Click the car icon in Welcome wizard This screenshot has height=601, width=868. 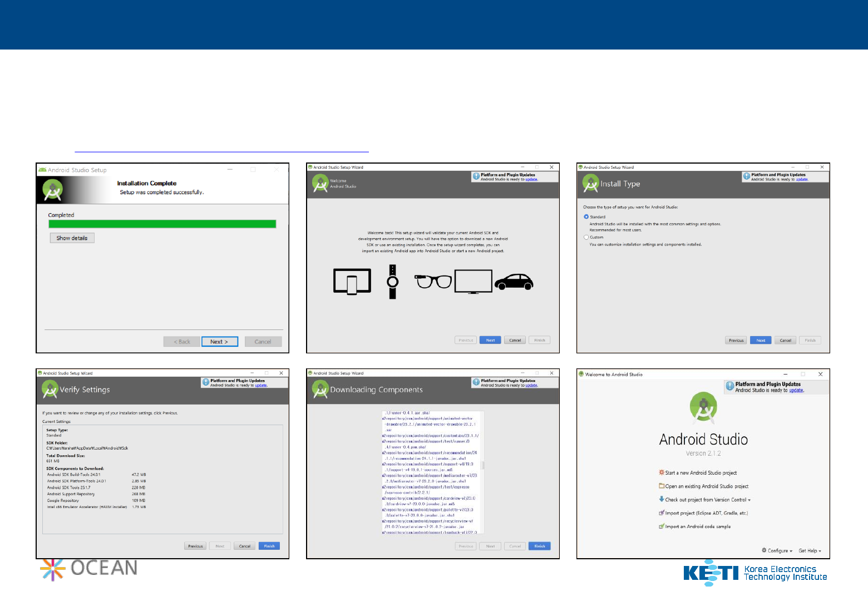point(514,282)
